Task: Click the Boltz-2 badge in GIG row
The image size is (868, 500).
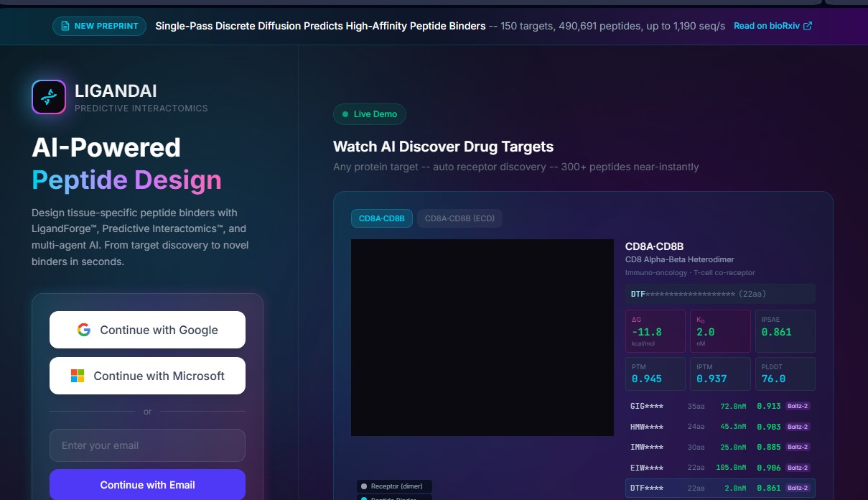Action: 798,406
